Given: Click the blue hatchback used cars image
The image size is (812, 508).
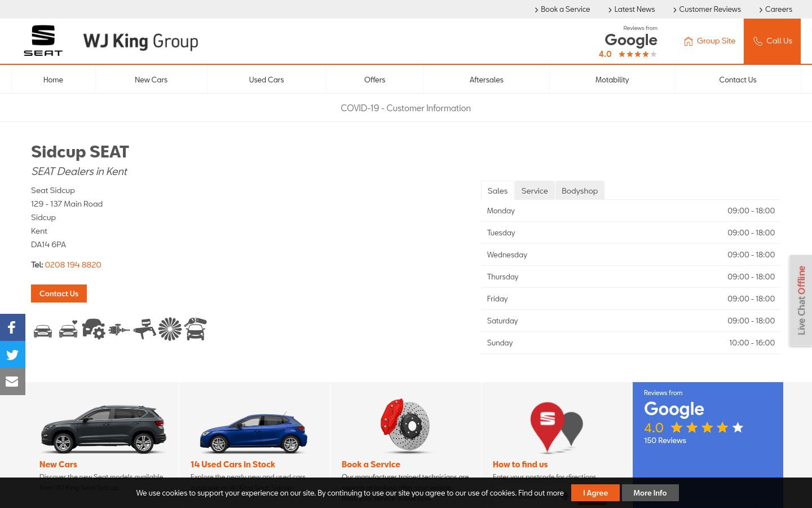Looking at the screenshot, I should [254, 433].
